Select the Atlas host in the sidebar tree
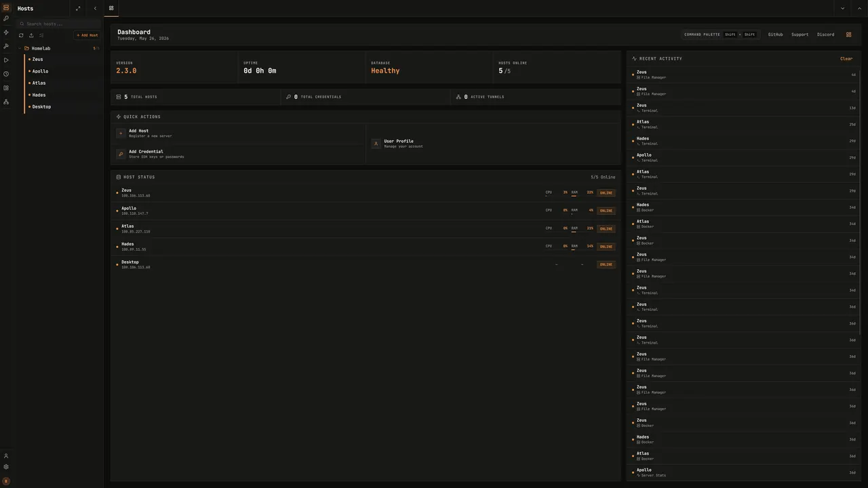Viewport: 868px width, 488px height. [x=62, y=83]
